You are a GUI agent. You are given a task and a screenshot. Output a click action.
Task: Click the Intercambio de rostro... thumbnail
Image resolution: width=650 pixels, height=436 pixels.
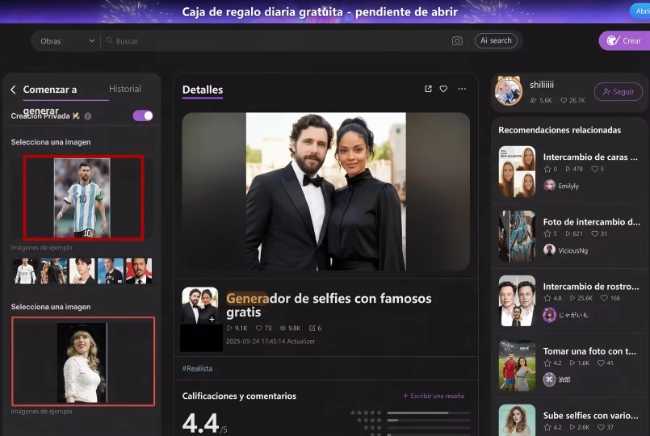pos(517,300)
